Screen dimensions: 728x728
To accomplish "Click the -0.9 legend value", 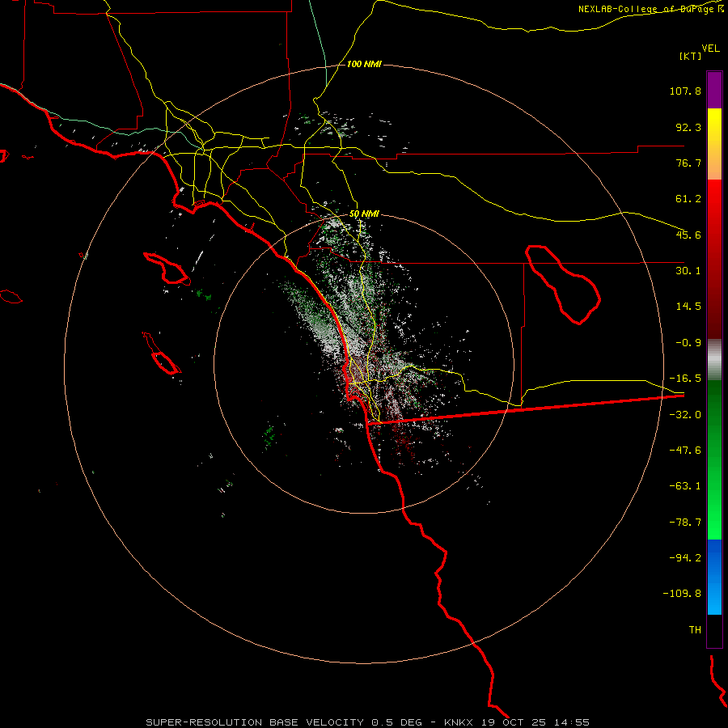I will [x=688, y=343].
